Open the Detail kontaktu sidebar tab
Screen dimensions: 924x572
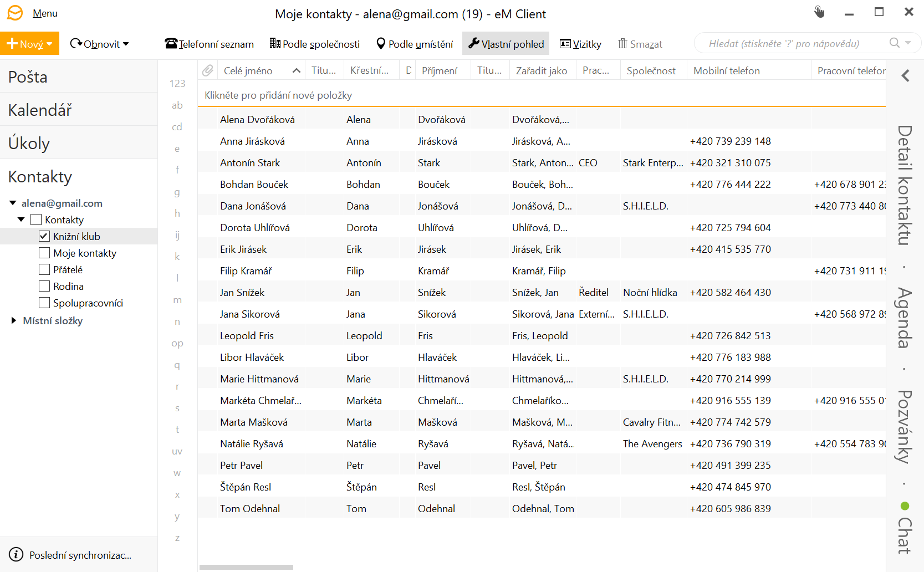coord(905,185)
